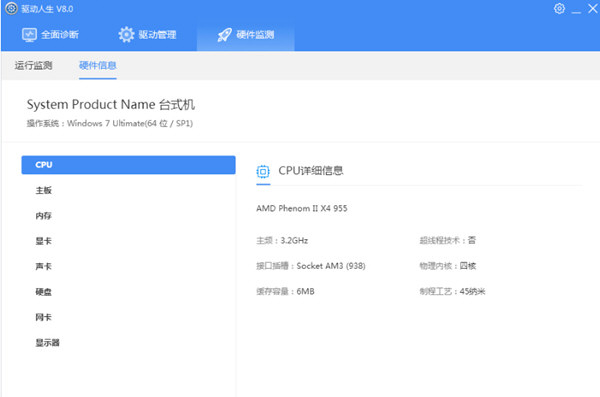The image size is (600, 397).
Task: Open settings gear icon in title bar
Action: pyautogui.click(x=559, y=8)
